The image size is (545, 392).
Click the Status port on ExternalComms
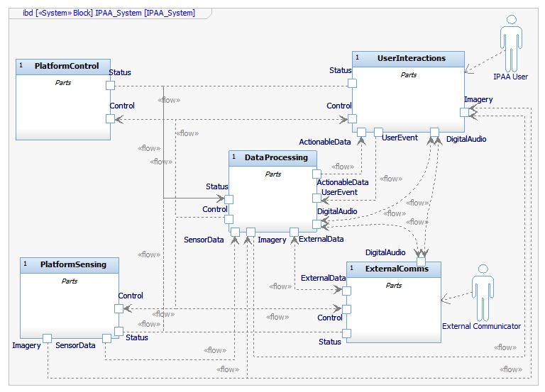347,333
